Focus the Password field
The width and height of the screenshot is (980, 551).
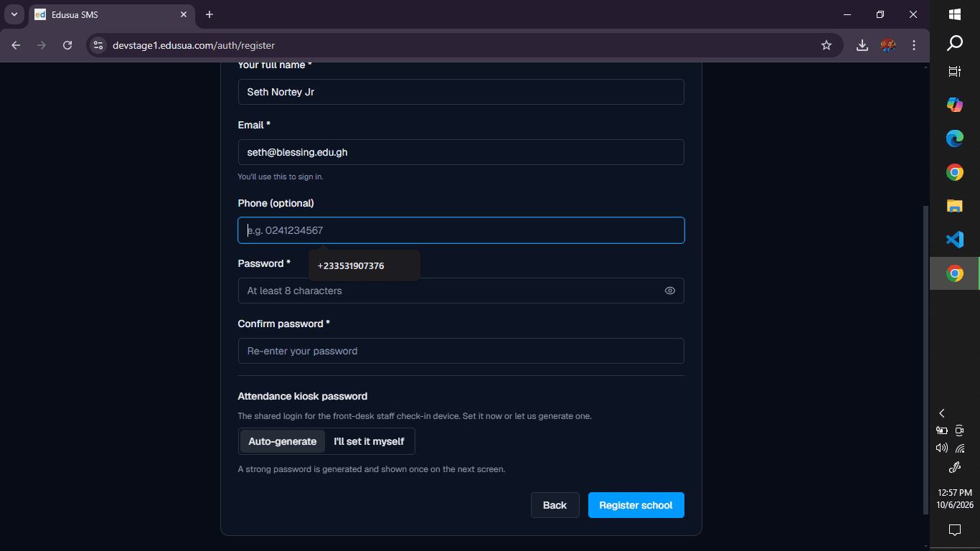[x=461, y=291]
